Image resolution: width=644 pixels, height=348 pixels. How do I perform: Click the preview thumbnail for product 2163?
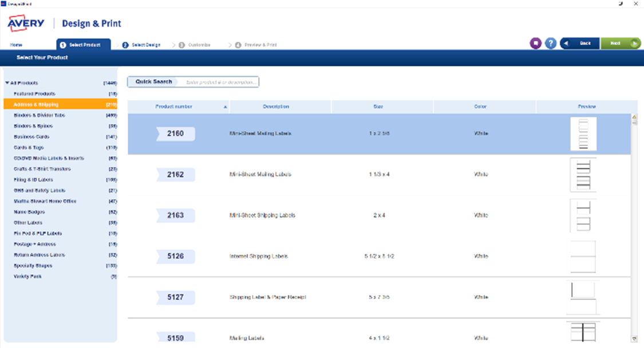coord(583,216)
